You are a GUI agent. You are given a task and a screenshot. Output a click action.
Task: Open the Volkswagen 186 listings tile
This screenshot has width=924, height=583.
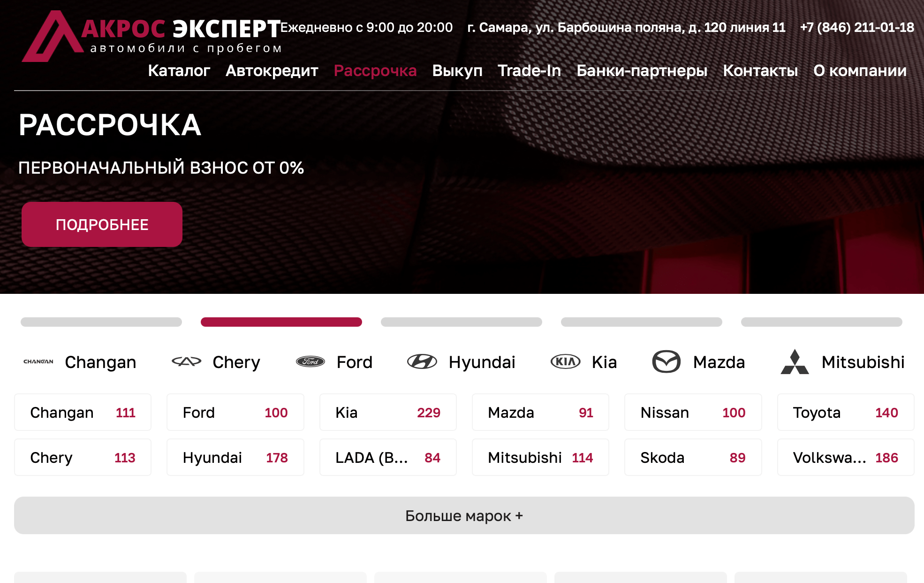[x=846, y=457]
